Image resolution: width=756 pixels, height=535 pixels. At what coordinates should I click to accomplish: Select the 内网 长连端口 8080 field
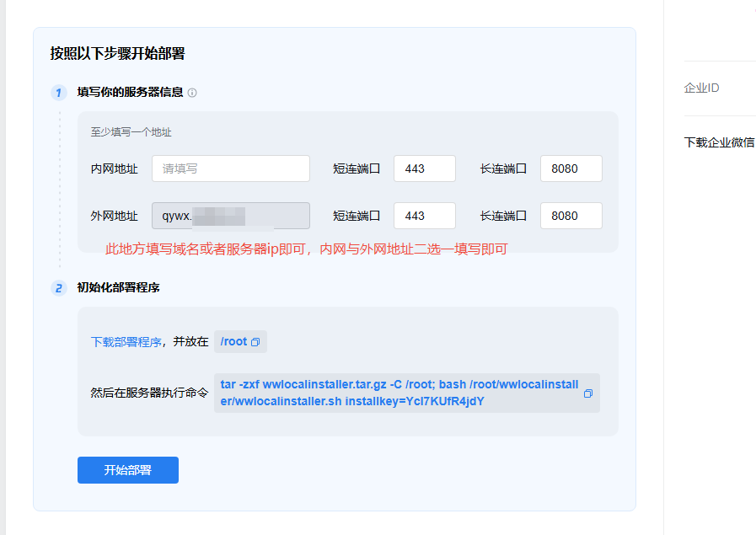tap(571, 169)
